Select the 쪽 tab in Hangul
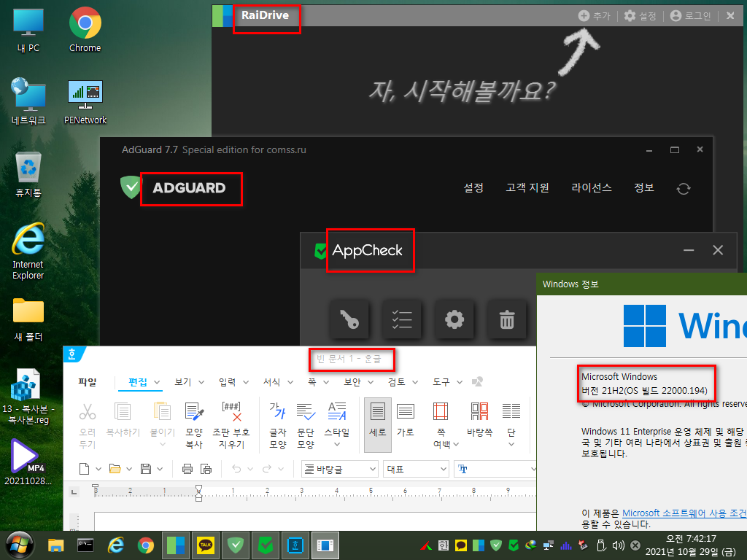This screenshot has width=747, height=560. coord(312,382)
